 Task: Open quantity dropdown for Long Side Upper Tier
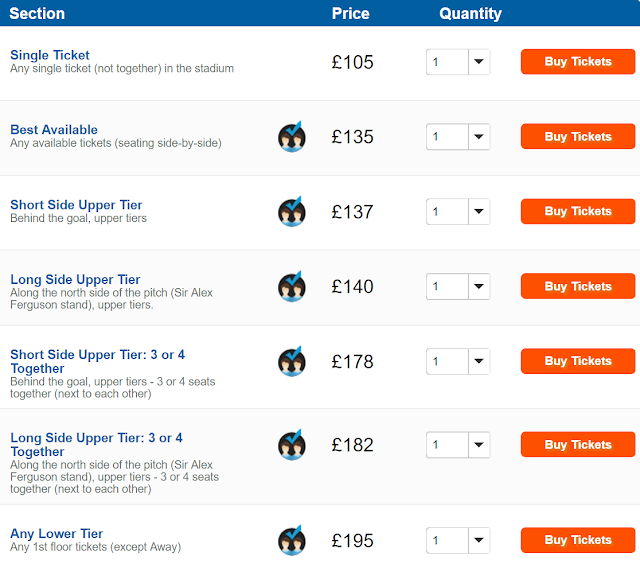click(x=458, y=287)
